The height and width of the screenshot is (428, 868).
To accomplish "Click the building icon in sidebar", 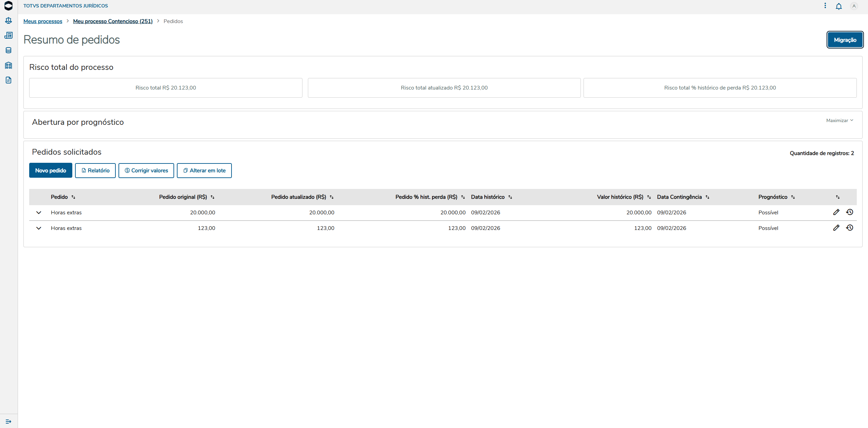I will pyautogui.click(x=8, y=65).
